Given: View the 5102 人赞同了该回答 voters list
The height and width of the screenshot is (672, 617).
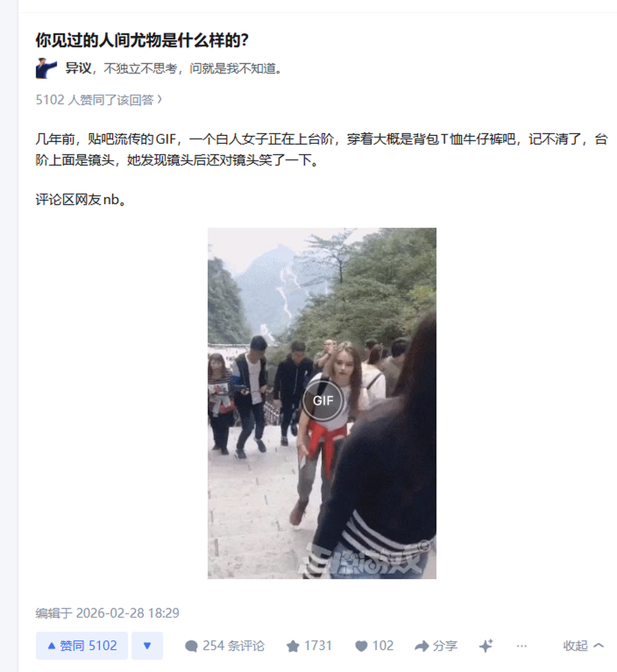Looking at the screenshot, I should click(99, 100).
